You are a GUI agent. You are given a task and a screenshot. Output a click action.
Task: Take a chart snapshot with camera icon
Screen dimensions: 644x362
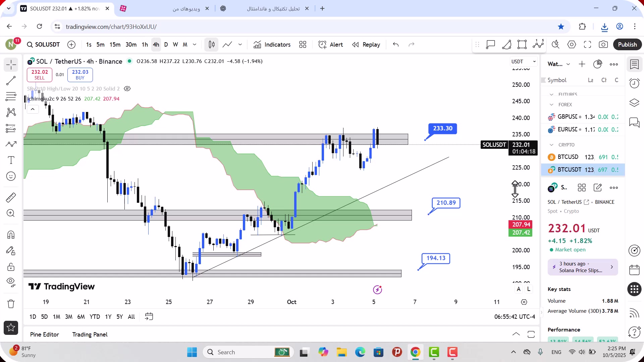click(603, 45)
